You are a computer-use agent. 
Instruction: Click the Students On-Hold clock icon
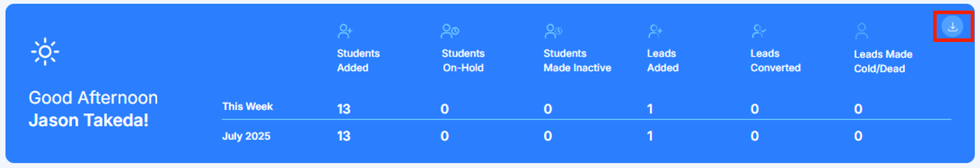point(450,31)
